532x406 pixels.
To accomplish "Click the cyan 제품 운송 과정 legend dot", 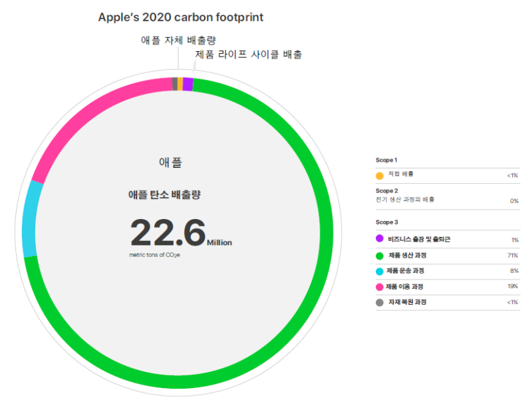I will click(x=379, y=271).
